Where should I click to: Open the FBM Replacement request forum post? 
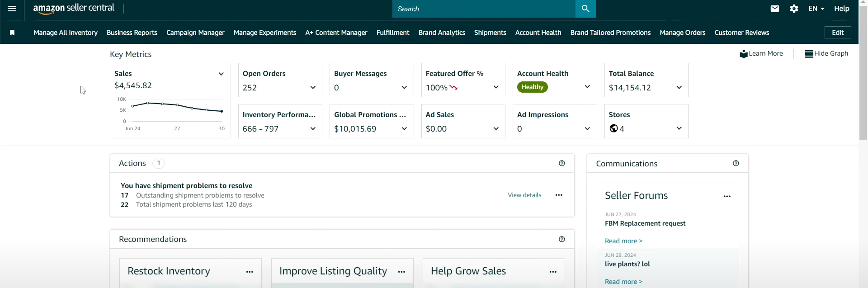coord(645,223)
